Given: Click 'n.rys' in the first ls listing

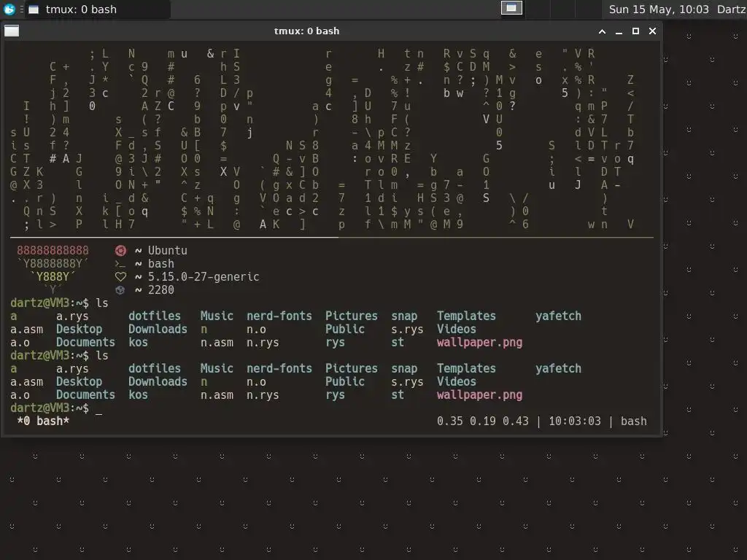Looking at the screenshot, I should tap(263, 343).
